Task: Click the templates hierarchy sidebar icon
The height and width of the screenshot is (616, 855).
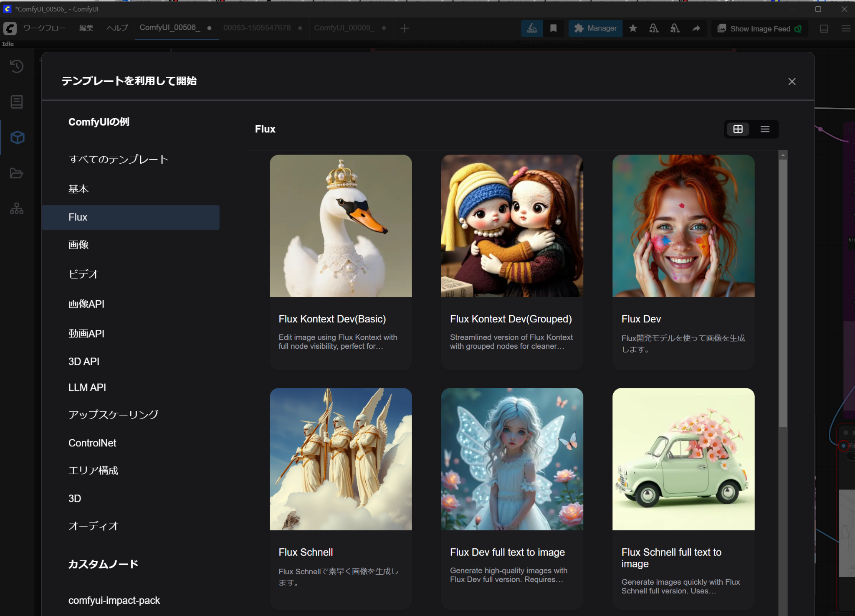Action: pos(17,208)
